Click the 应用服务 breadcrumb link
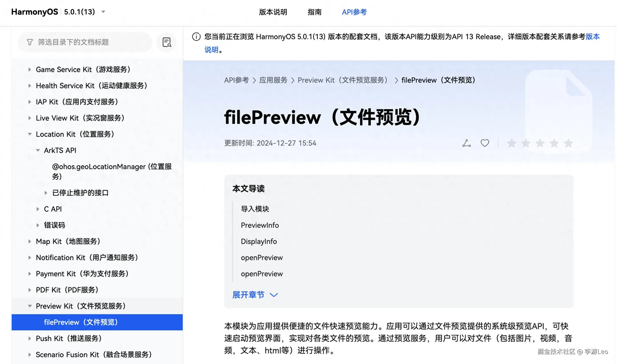The width and height of the screenshot is (617, 364). [x=273, y=80]
